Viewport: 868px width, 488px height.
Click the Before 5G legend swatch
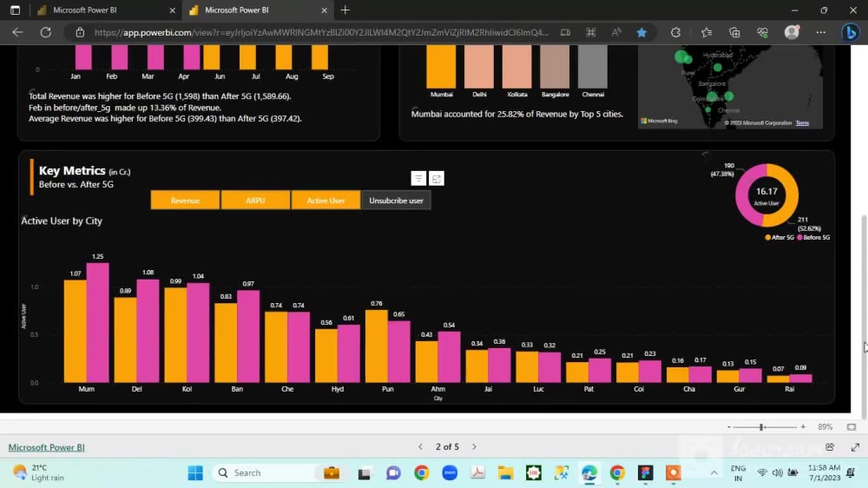800,238
